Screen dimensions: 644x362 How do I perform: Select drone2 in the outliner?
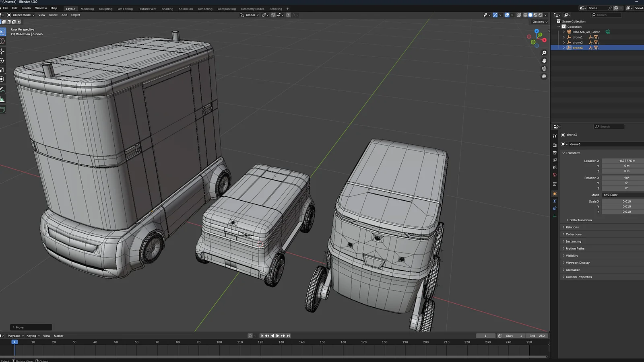(577, 42)
